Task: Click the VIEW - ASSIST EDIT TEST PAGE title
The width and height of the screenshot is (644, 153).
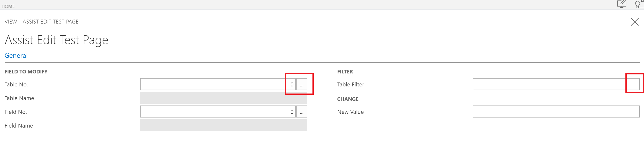Action: [42, 22]
